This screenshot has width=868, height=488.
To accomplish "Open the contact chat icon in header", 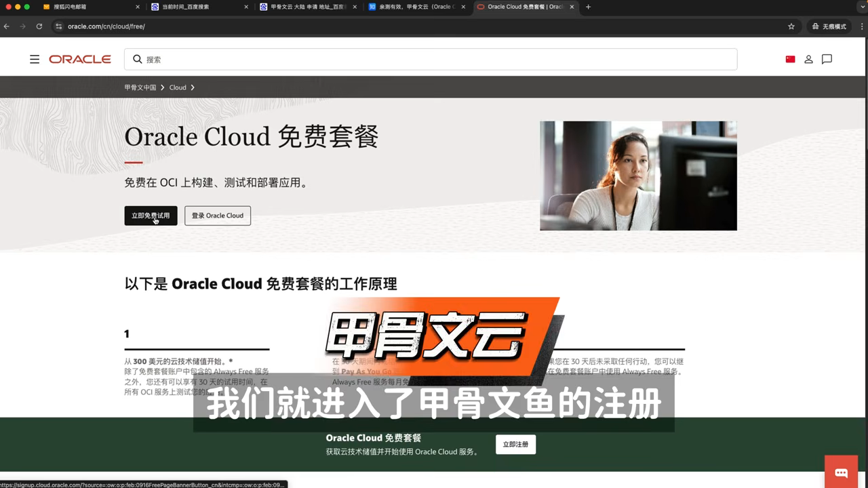I will (827, 60).
